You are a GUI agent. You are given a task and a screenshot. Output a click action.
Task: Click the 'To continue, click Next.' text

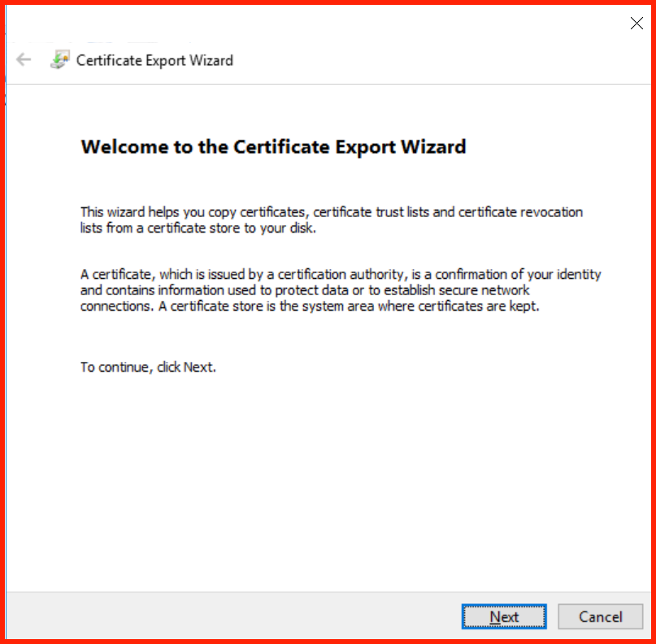point(148,368)
